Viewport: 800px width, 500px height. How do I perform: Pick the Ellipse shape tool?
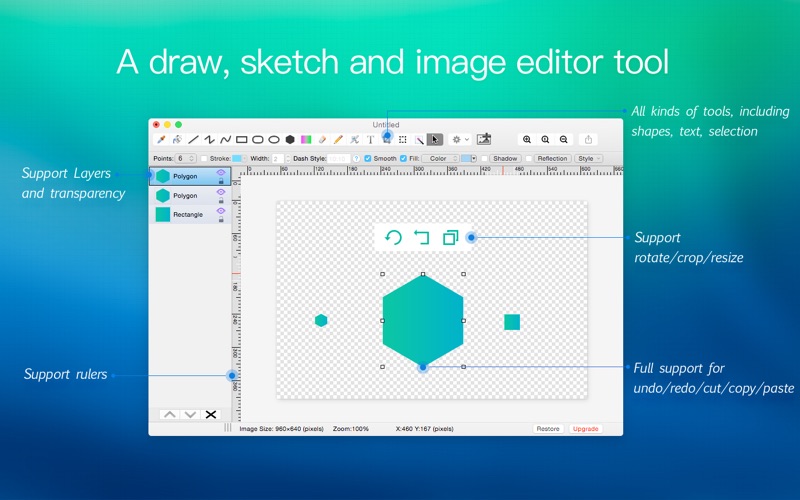pos(274,139)
